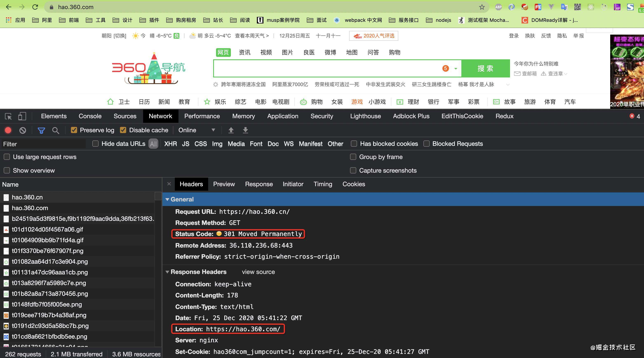The image size is (644, 358).
Task: Toggle the Preserve log checkbox
Action: click(x=74, y=130)
